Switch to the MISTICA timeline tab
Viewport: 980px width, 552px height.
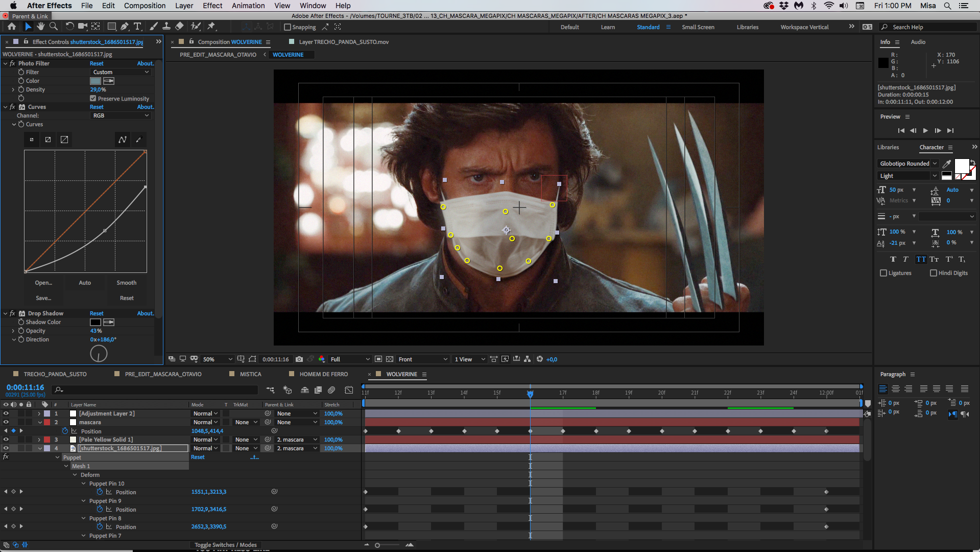pos(250,374)
